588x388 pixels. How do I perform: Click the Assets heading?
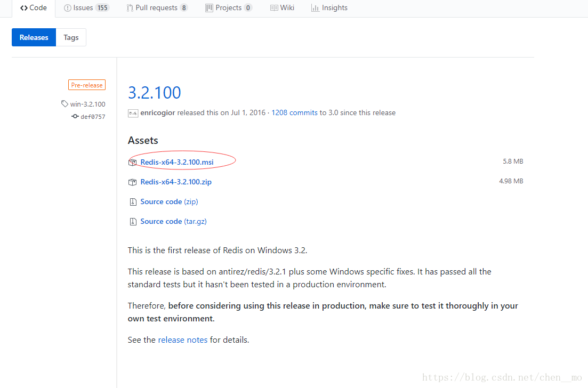tap(143, 141)
